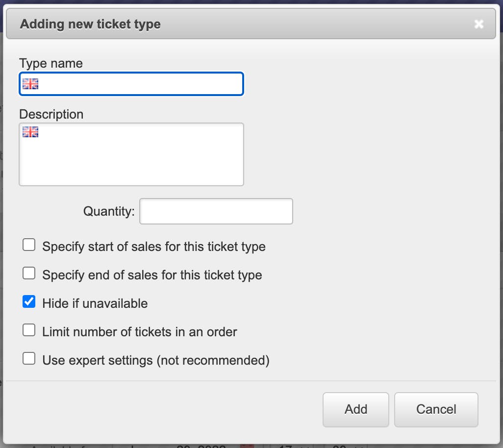Enable Specify start of sales checkbox
This screenshot has width=503, height=448.
pos(29,245)
